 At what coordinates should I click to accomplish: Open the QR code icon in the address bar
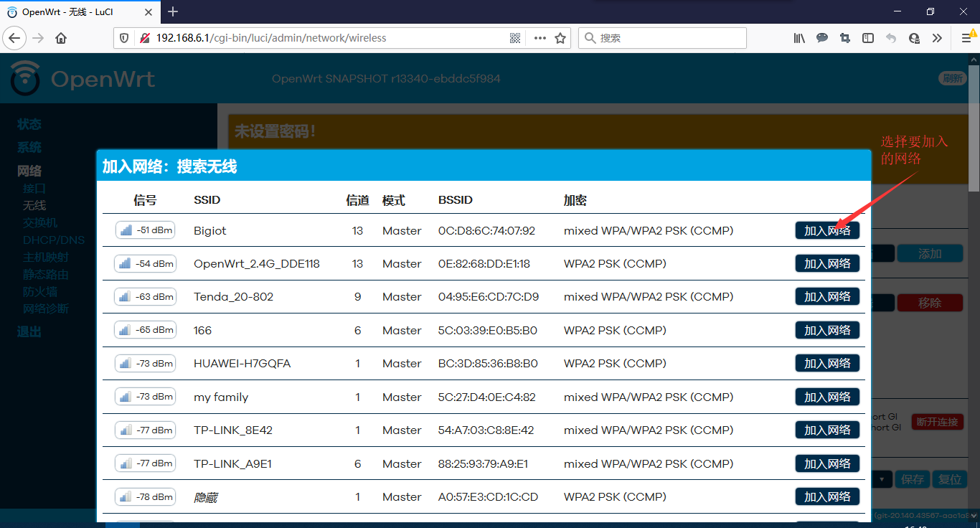(515, 38)
